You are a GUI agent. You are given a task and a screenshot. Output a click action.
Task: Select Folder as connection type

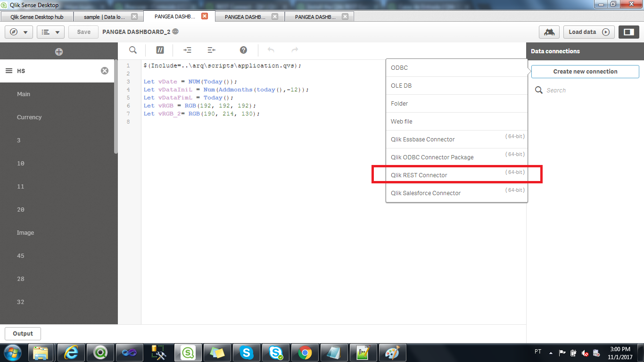(x=456, y=104)
